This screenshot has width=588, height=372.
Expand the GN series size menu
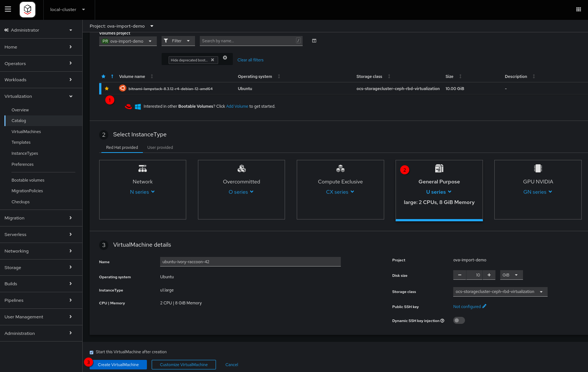tap(538, 192)
